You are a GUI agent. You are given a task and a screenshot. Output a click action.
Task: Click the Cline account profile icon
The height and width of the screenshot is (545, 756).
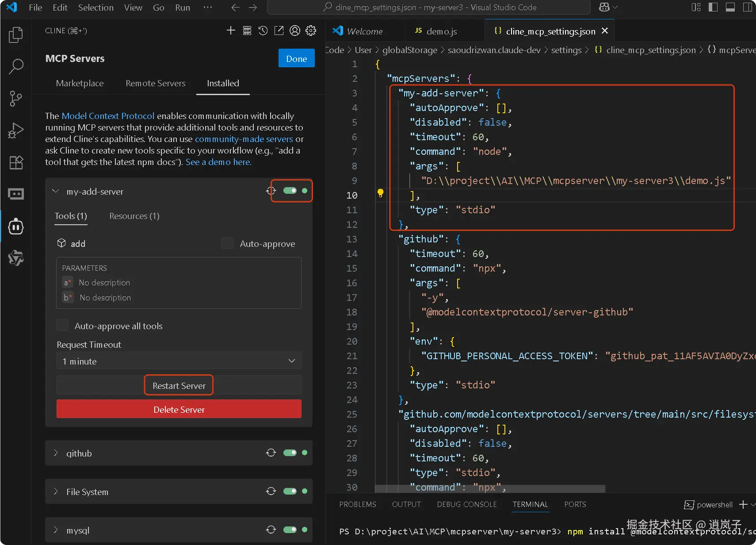click(295, 31)
